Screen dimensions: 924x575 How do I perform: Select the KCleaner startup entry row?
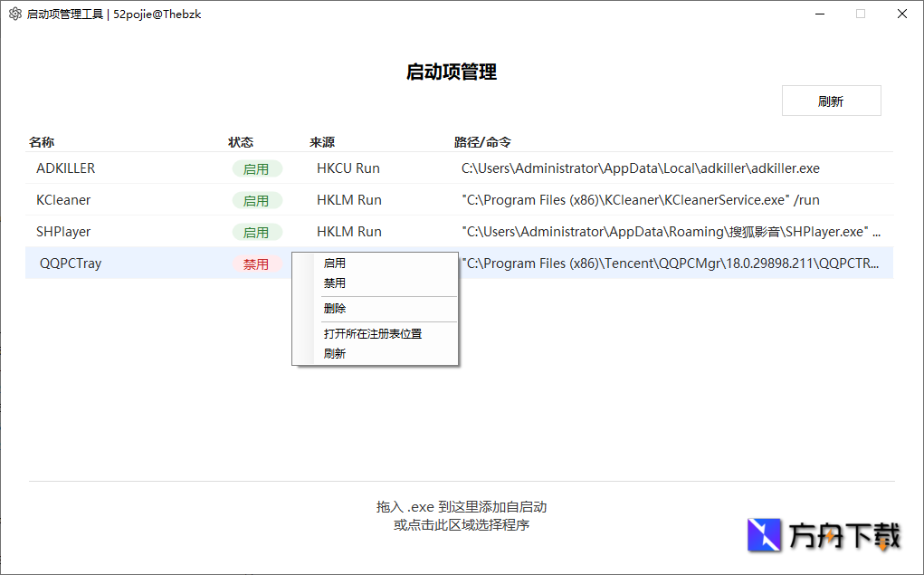(x=136, y=200)
